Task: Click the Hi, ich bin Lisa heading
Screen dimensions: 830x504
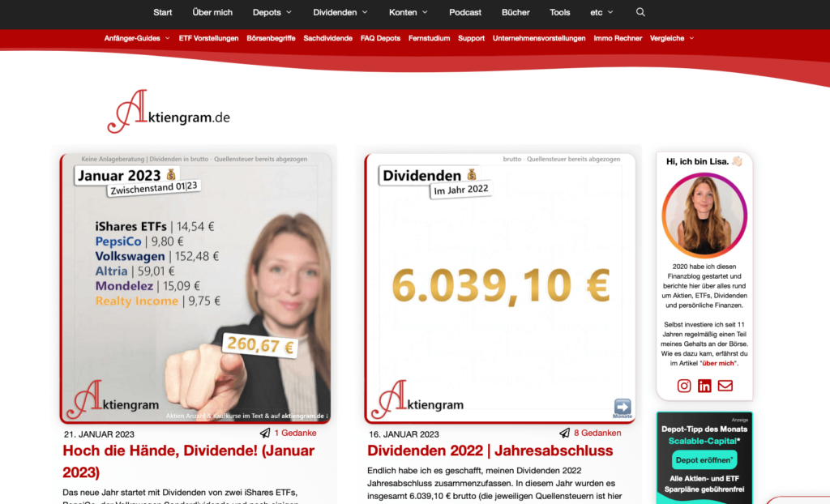Action: pyautogui.click(x=704, y=161)
